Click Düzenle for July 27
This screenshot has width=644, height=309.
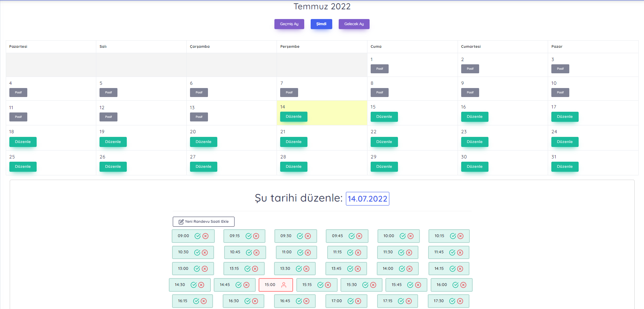(x=204, y=167)
